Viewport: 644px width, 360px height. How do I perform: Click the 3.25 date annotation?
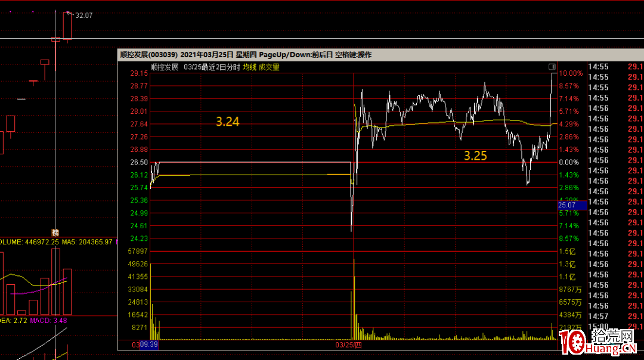click(476, 156)
